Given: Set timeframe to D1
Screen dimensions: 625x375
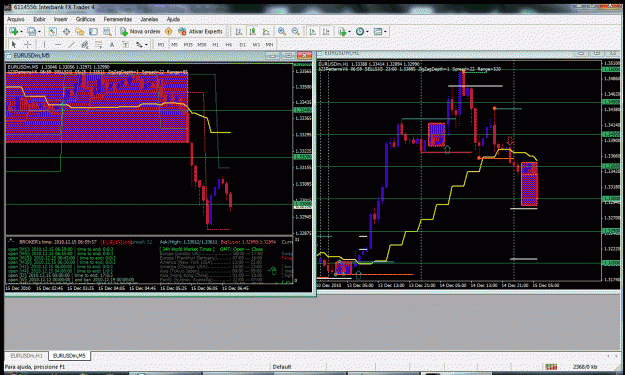Looking at the screenshot, I should pyautogui.click(x=242, y=45).
